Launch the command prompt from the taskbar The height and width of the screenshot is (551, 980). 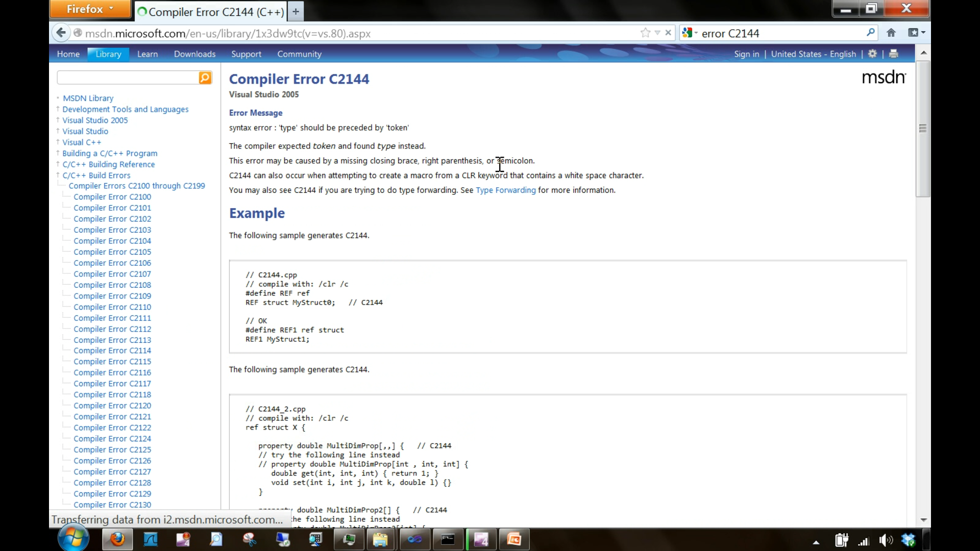click(448, 539)
